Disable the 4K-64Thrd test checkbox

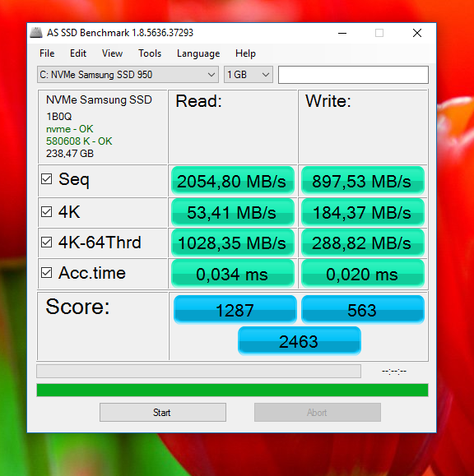pyautogui.click(x=46, y=242)
